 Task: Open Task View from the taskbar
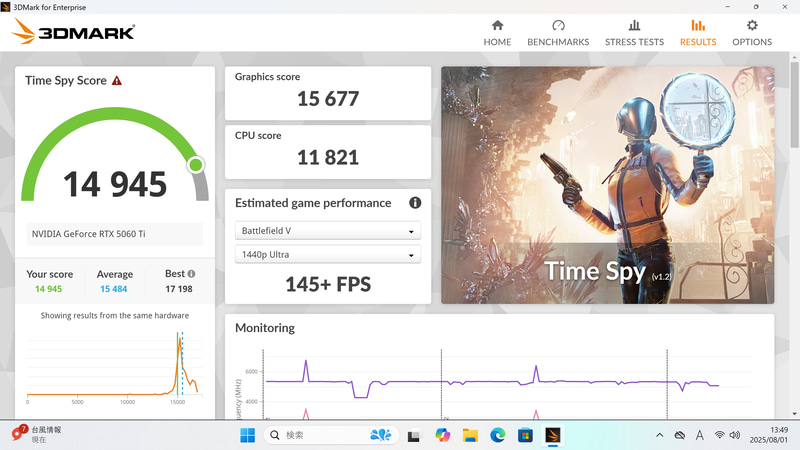(x=414, y=435)
